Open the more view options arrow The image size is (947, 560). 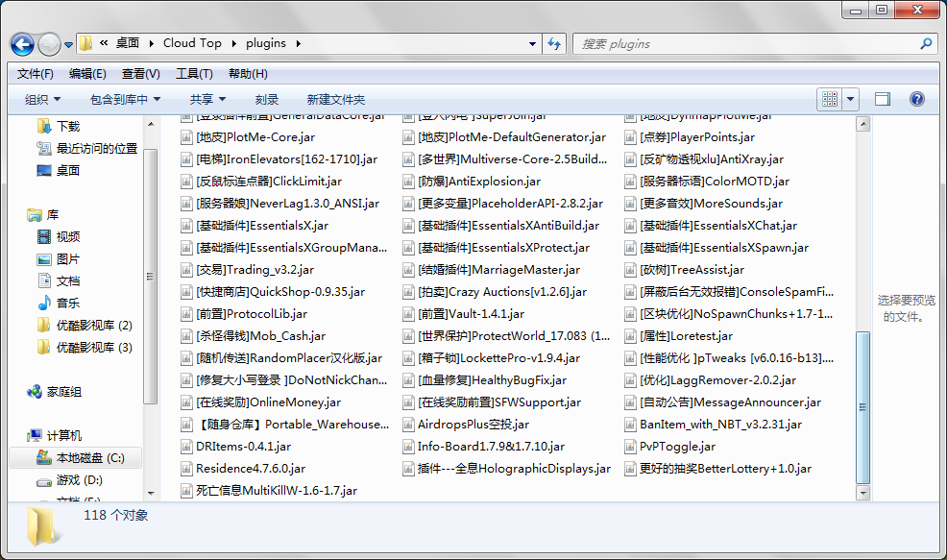click(850, 99)
